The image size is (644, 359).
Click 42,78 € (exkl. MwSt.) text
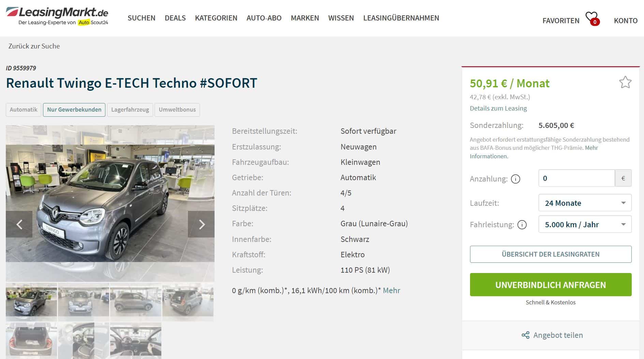point(500,97)
